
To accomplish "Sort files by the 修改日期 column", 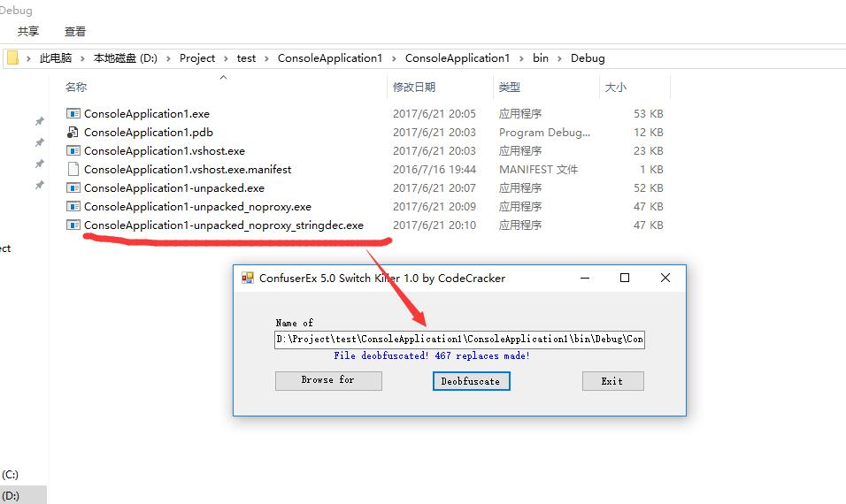I will tap(414, 87).
